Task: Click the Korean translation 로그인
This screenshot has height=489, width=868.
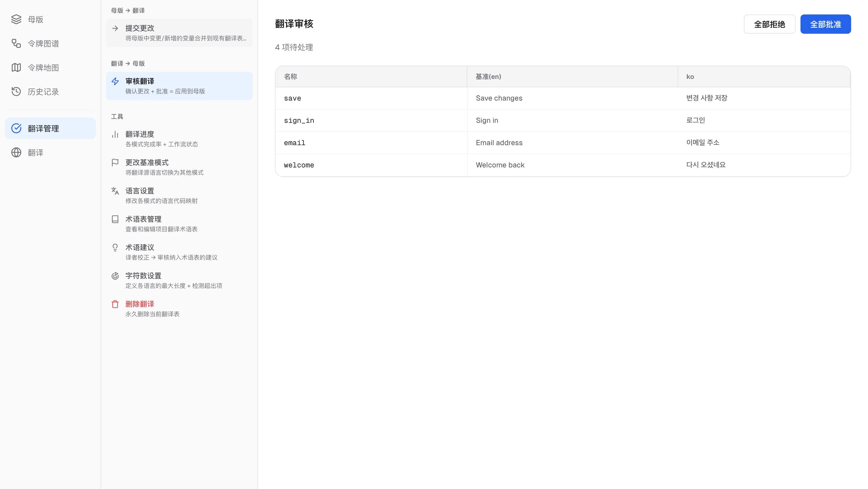Action: [x=696, y=120]
